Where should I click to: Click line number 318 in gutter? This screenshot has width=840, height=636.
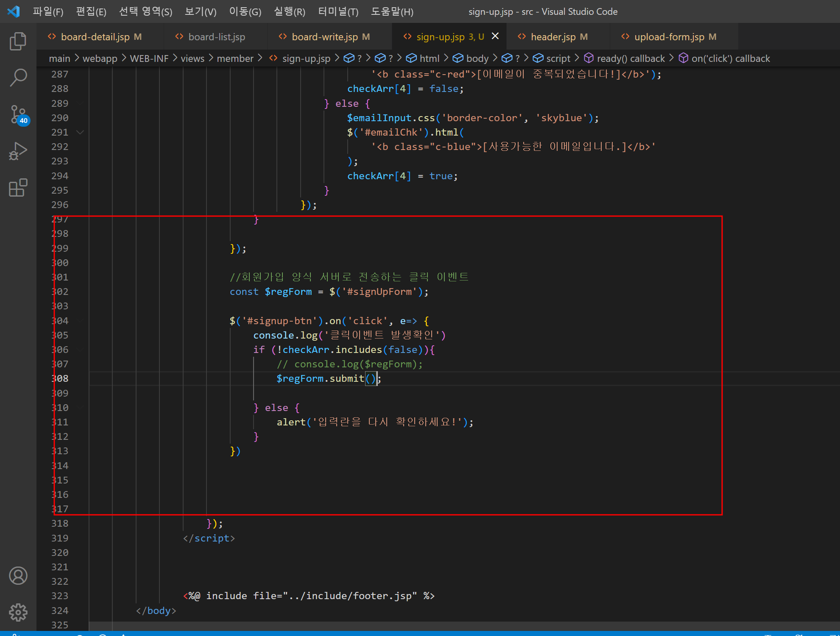tap(60, 523)
